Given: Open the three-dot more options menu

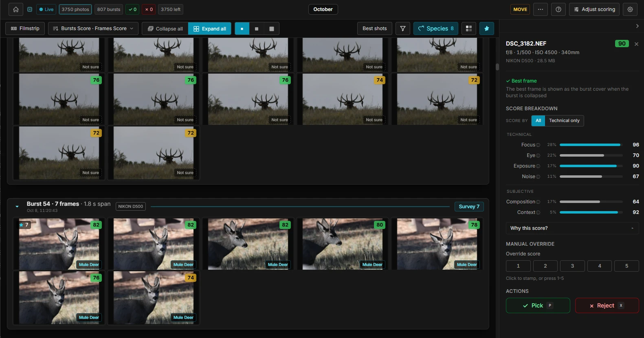Looking at the screenshot, I should pos(540,9).
